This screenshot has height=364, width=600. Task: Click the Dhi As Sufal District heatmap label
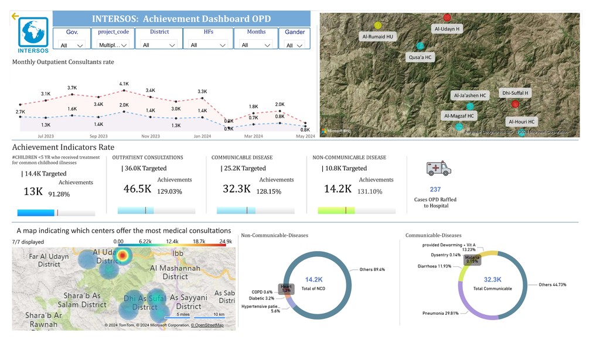point(145,303)
